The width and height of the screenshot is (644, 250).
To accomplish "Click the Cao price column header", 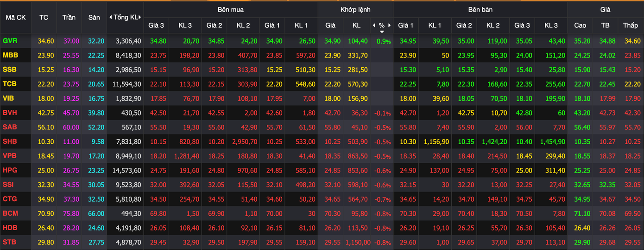I will pos(580,25).
